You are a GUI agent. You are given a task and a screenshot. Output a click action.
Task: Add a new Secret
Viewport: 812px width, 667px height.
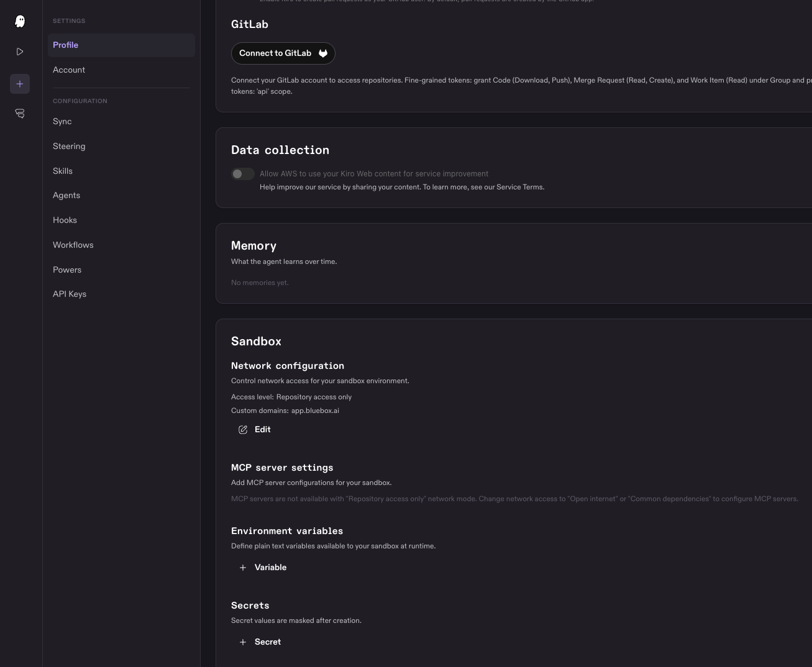(260, 642)
